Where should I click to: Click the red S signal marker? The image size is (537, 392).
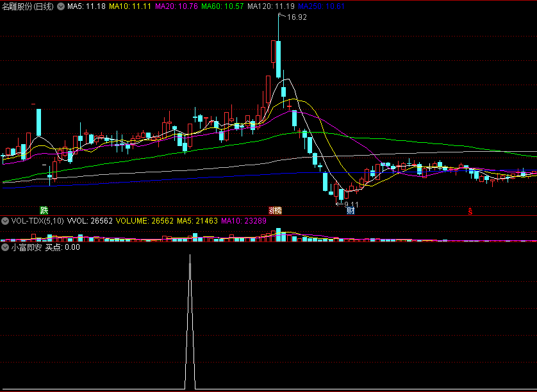470,211
